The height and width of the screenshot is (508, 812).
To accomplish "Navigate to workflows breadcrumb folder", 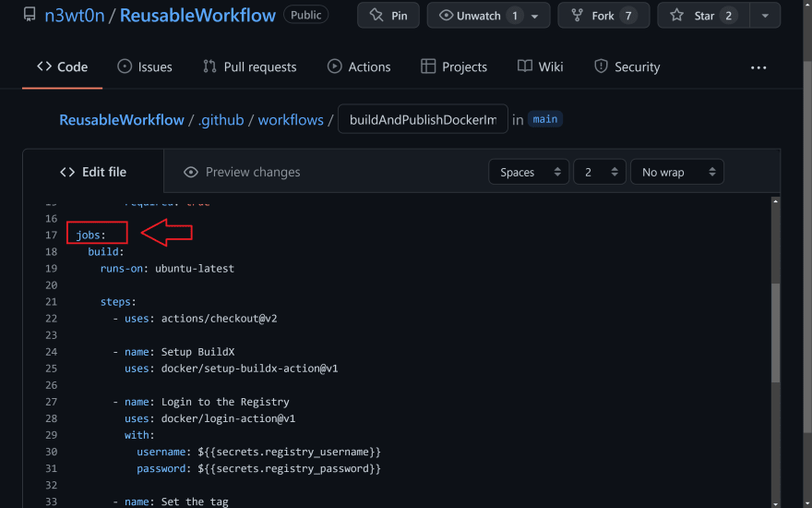I will [291, 120].
